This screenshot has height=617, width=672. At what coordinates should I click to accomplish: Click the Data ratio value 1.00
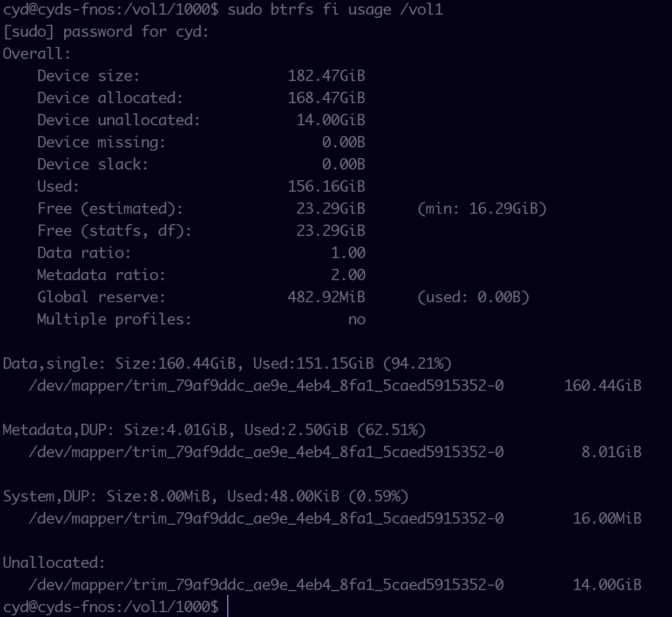coord(348,253)
